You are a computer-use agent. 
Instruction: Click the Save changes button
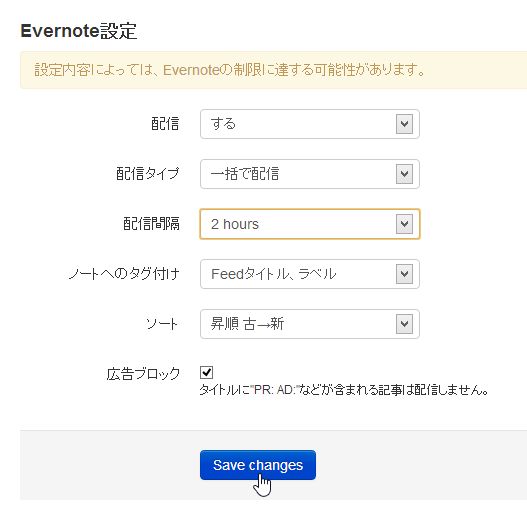point(258,465)
